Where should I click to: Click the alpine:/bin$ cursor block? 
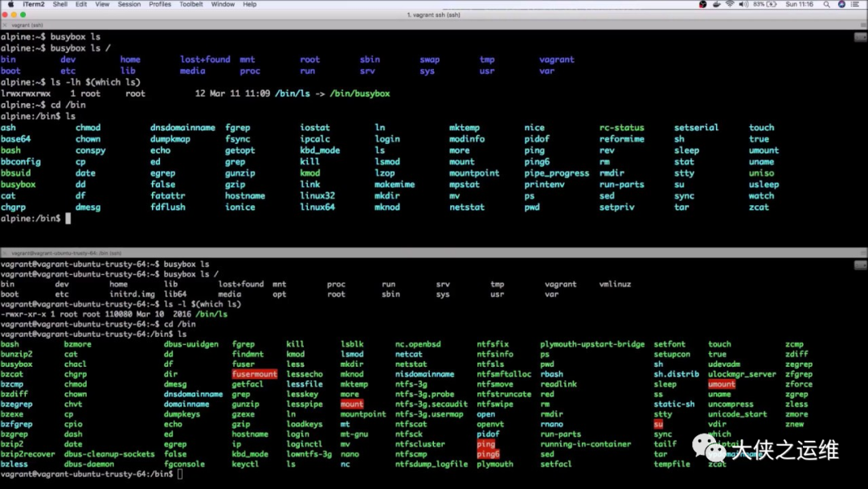click(68, 218)
